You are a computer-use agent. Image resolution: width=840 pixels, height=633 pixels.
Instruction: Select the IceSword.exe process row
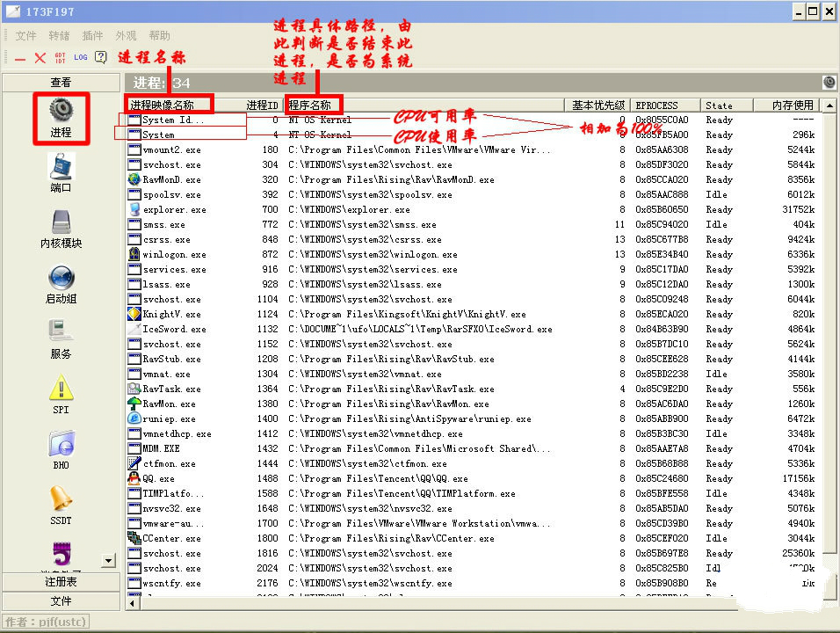pos(174,329)
